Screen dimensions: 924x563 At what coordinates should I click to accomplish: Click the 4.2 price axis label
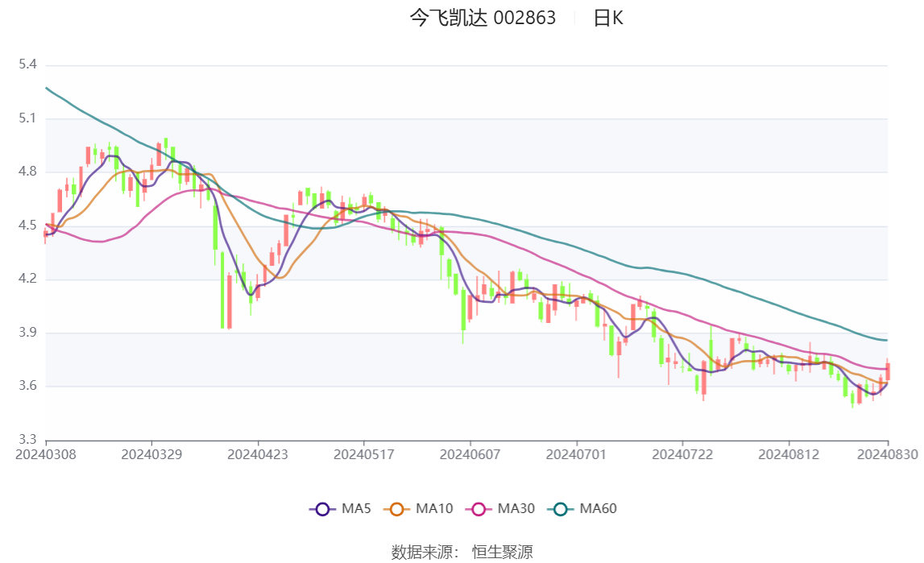(27, 279)
